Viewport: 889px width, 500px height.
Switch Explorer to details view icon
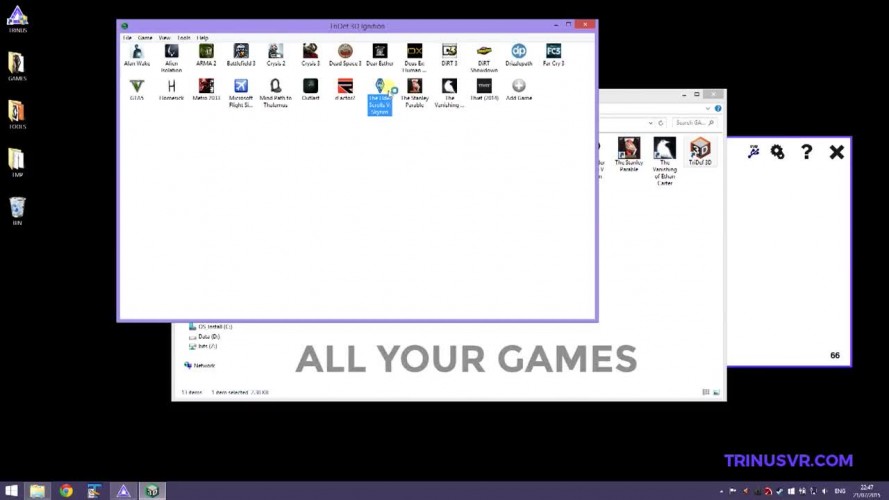click(706, 392)
